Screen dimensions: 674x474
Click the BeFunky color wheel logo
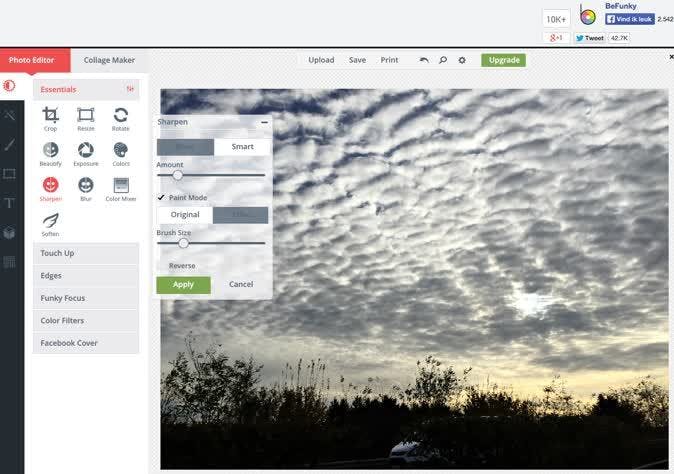click(588, 16)
